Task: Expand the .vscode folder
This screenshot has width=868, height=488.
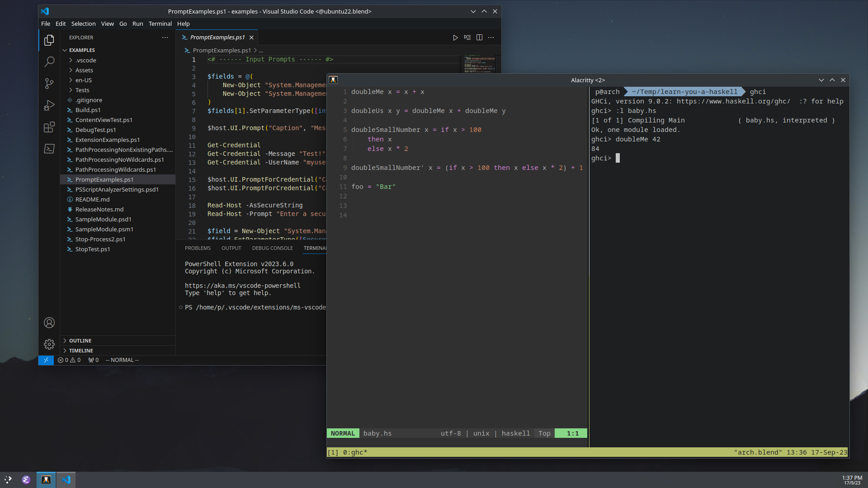Action: pos(118,60)
